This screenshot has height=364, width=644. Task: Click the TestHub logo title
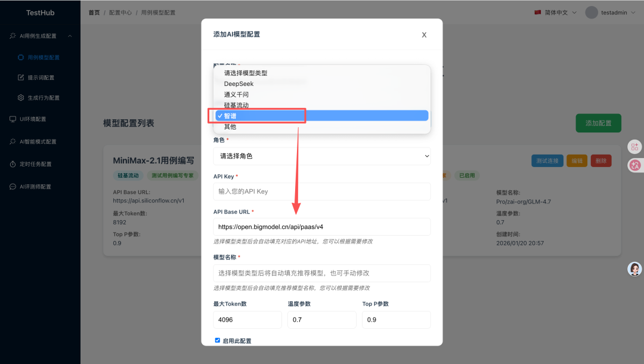[x=41, y=13]
